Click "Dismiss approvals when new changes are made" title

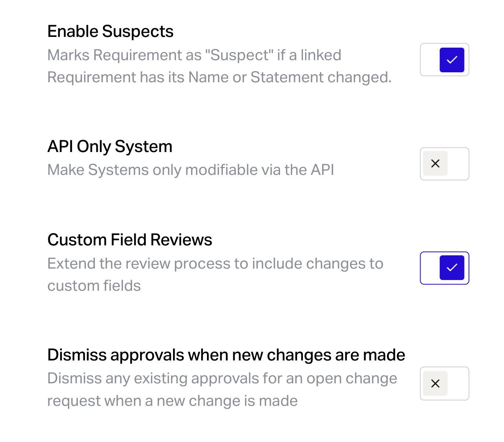point(226,355)
